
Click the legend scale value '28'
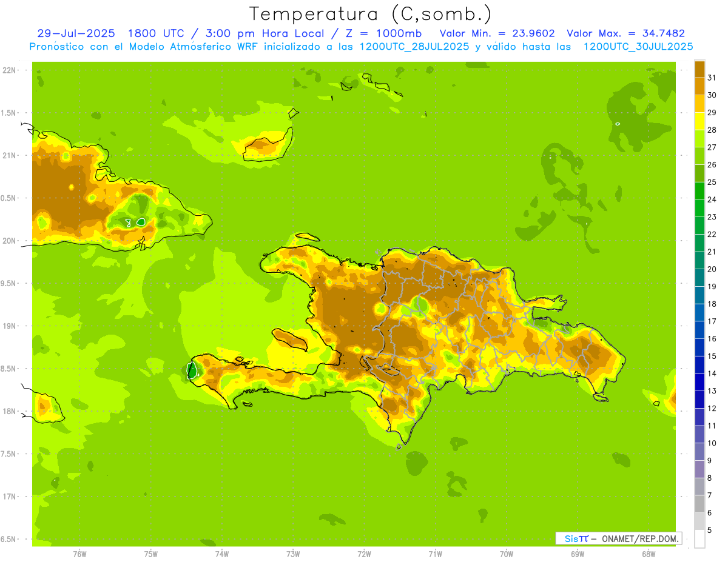click(x=712, y=130)
